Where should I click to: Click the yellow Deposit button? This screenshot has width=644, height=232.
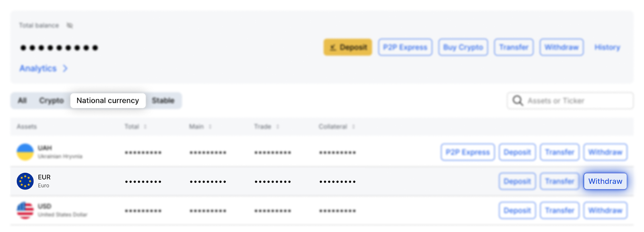pos(348,47)
